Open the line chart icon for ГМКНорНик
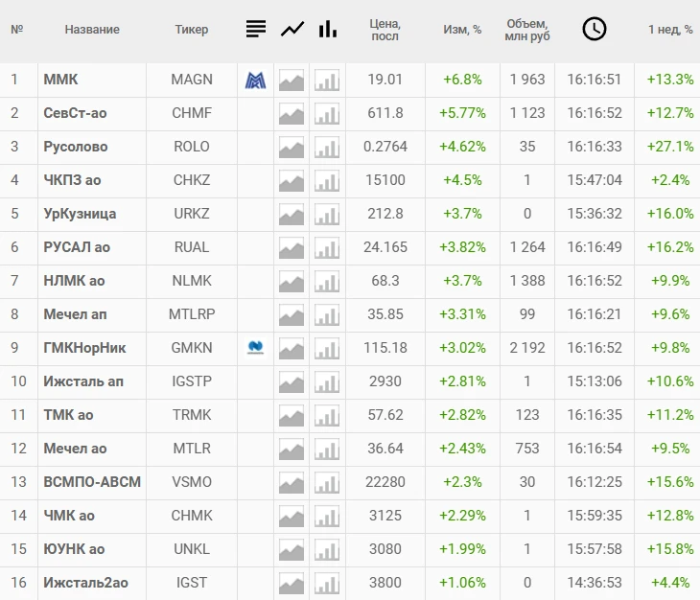 292,348
